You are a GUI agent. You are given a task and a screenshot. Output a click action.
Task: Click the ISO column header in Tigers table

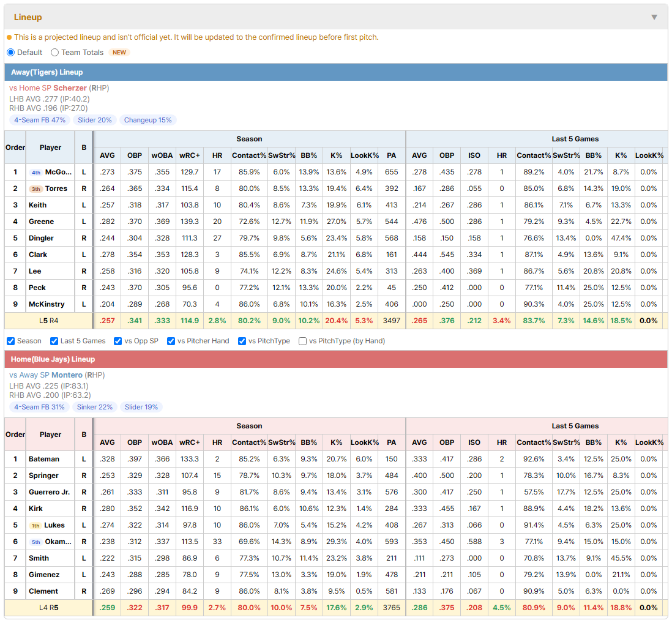tap(474, 155)
